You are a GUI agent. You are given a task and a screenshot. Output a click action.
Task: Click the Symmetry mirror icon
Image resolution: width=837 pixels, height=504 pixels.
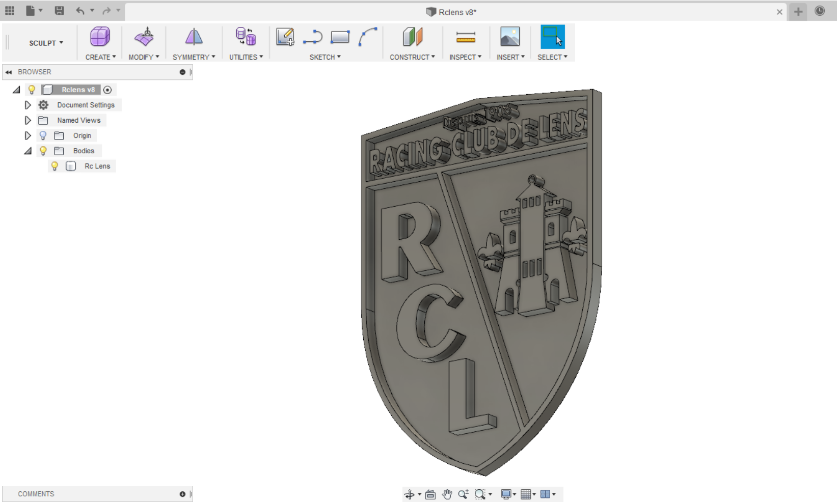pos(194,37)
